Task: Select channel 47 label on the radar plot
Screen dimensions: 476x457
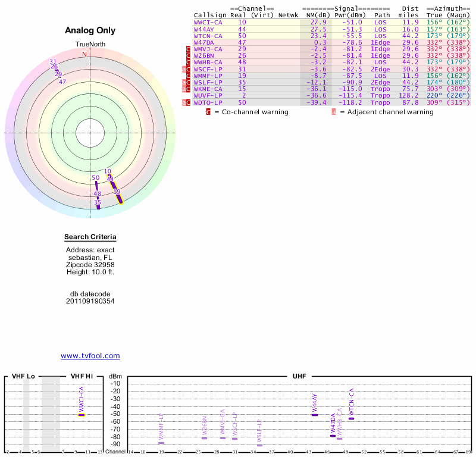Action: pyautogui.click(x=62, y=82)
